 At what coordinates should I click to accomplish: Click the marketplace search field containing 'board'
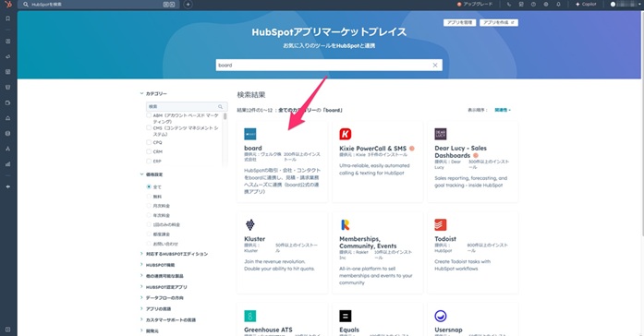pos(329,66)
